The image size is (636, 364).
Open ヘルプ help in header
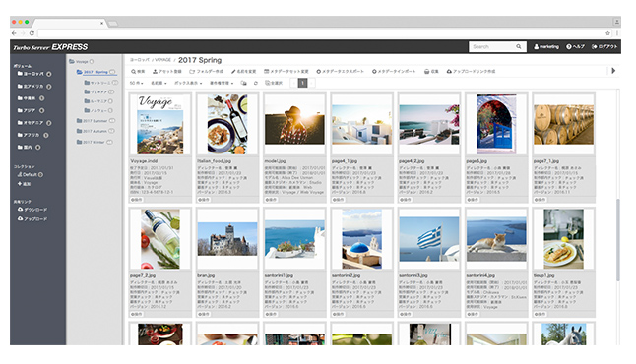pos(575,47)
